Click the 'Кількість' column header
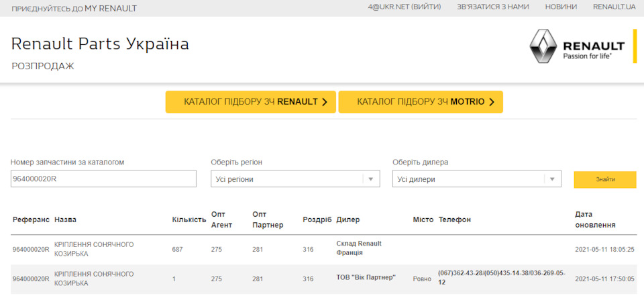 pyautogui.click(x=189, y=220)
